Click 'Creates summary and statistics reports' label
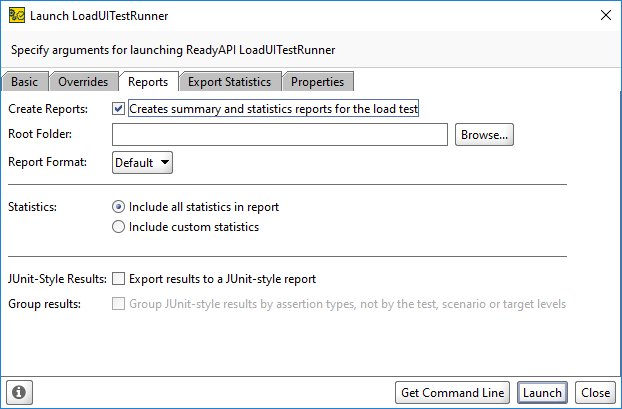This screenshot has height=409, width=622. tap(274, 109)
